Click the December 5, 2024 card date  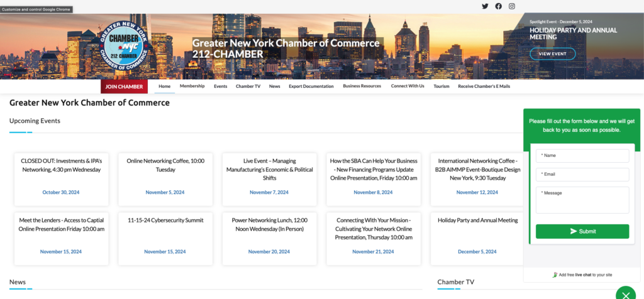(477, 252)
